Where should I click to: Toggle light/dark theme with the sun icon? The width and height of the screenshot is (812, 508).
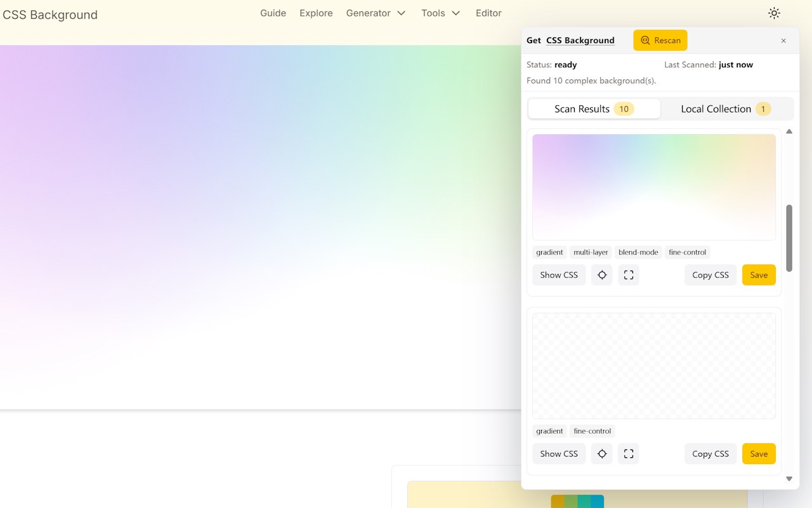pyautogui.click(x=774, y=13)
